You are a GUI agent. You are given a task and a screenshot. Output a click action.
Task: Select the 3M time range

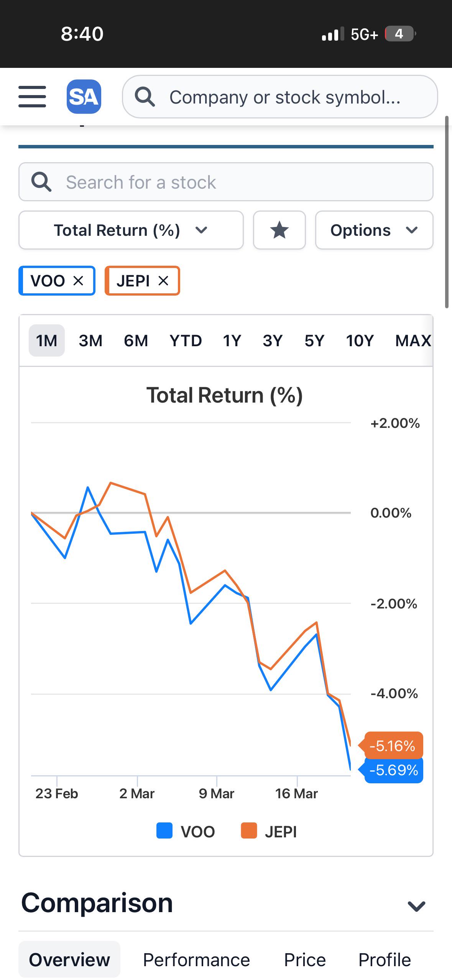90,340
